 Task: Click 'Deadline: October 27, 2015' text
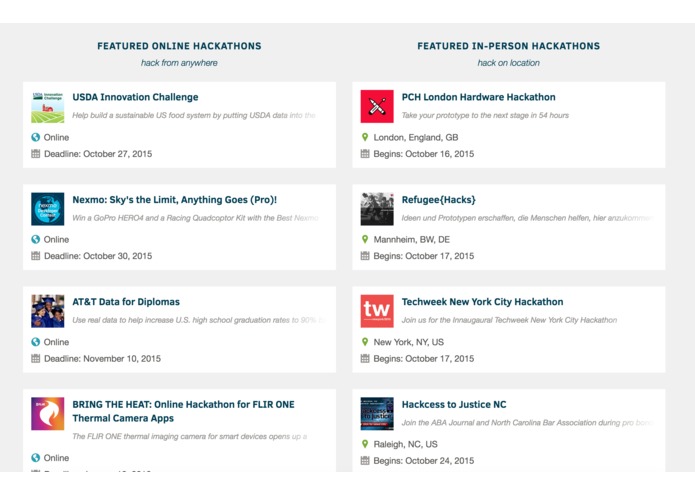point(98,154)
